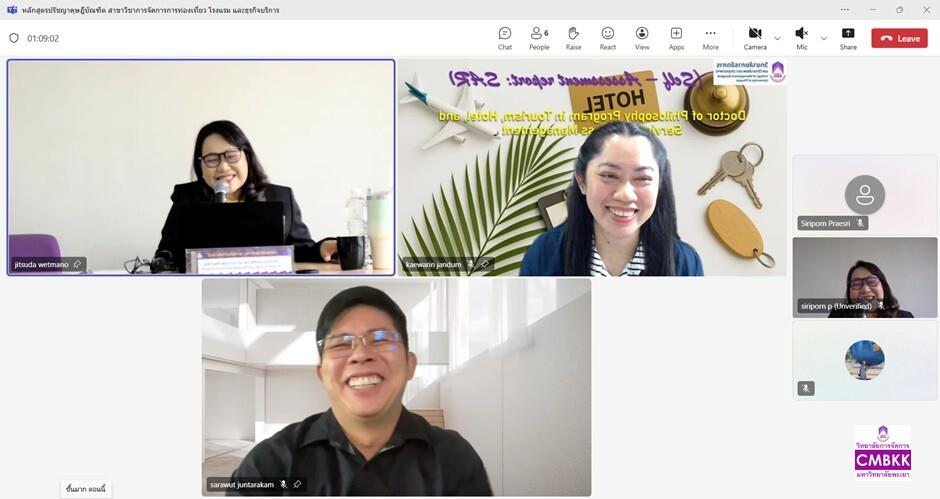Unmute the Mic
This screenshot has height=499, width=940.
pyautogui.click(x=802, y=38)
